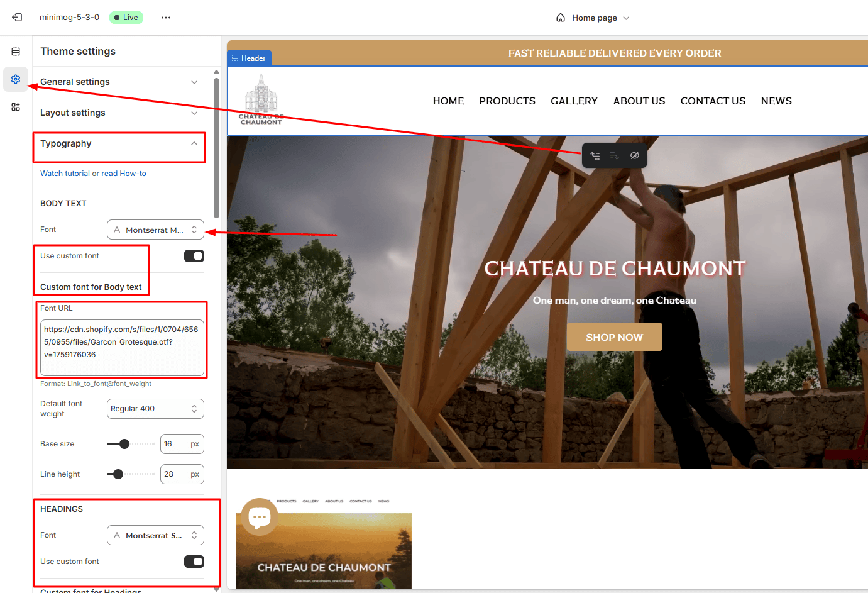Toggle Use custom font for body text
The height and width of the screenshot is (593, 868).
coord(194,256)
